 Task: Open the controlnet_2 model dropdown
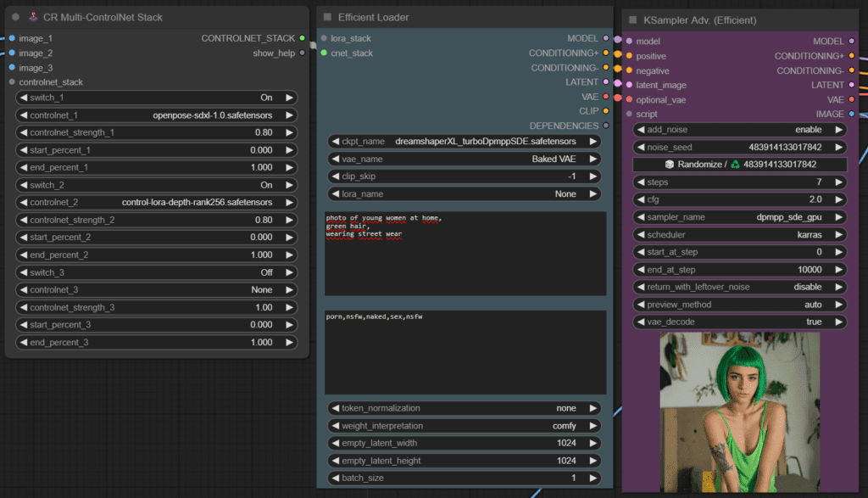pos(157,202)
